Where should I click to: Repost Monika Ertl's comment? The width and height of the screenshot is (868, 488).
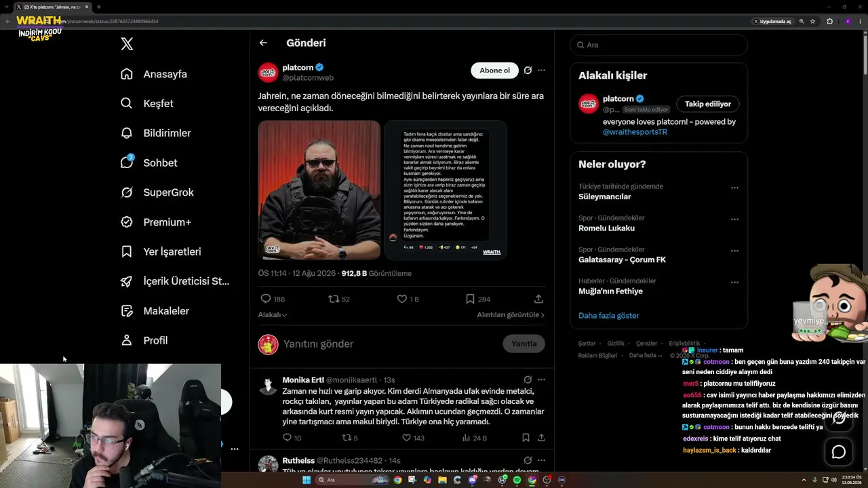click(x=351, y=438)
